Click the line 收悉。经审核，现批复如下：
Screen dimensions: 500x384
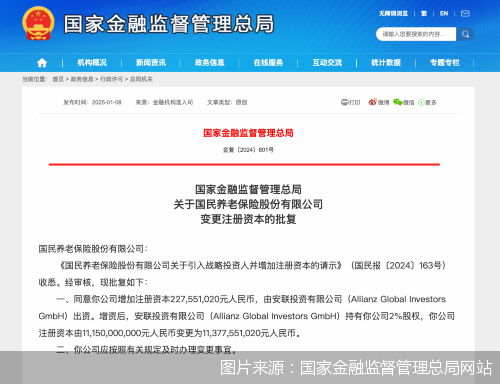pyautogui.click(x=93, y=282)
